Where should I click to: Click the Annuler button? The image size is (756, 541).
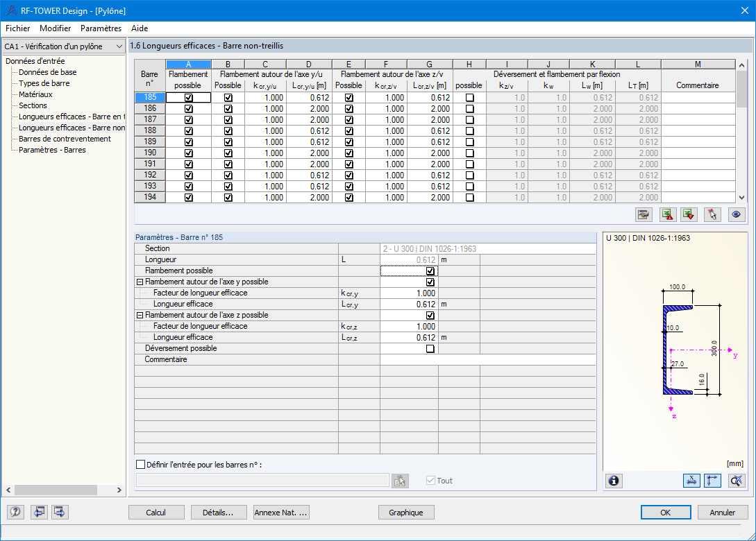tap(722, 513)
